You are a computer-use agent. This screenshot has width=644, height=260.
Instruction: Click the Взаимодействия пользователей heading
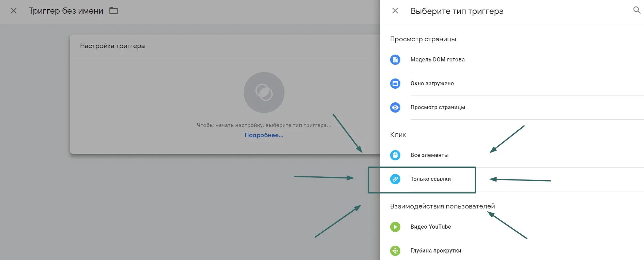pos(442,206)
